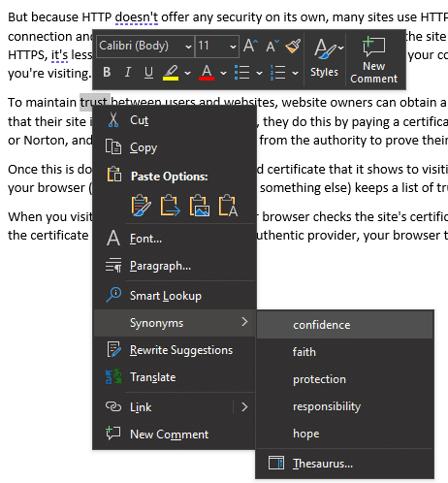
Task: Choose Translate from context menu
Action: click(x=175, y=377)
